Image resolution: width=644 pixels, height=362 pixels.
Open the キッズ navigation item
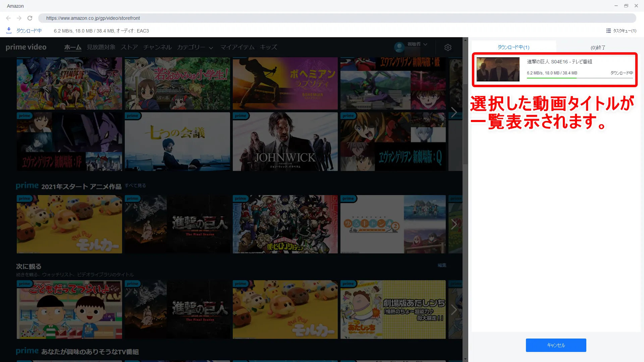(268, 47)
